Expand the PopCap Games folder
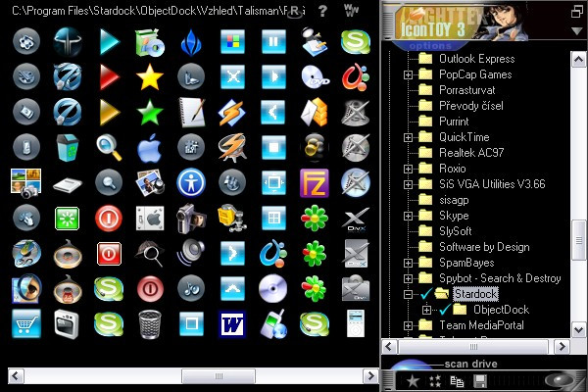The height and width of the screenshot is (392, 588). pos(408,75)
